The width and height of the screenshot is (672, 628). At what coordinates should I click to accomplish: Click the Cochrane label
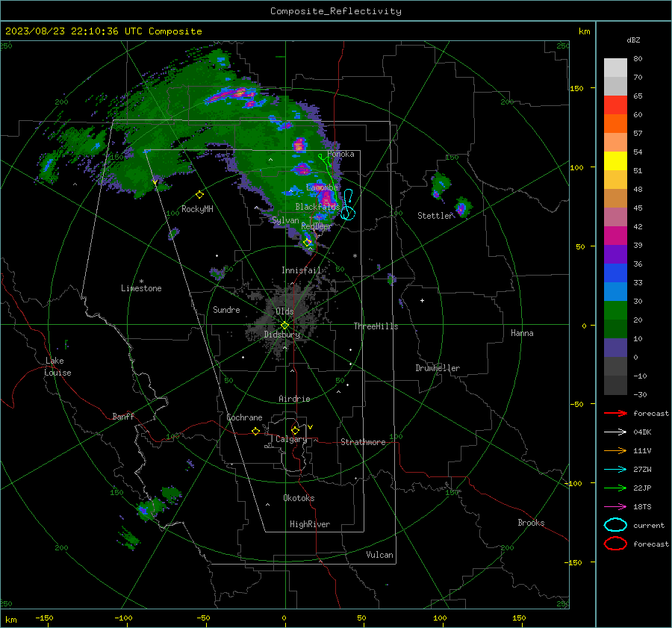244,417
